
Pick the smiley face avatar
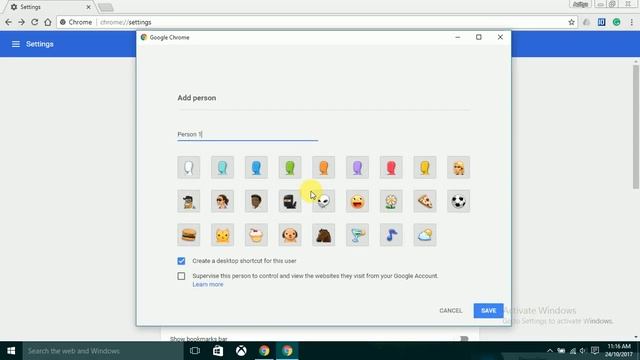click(357, 201)
